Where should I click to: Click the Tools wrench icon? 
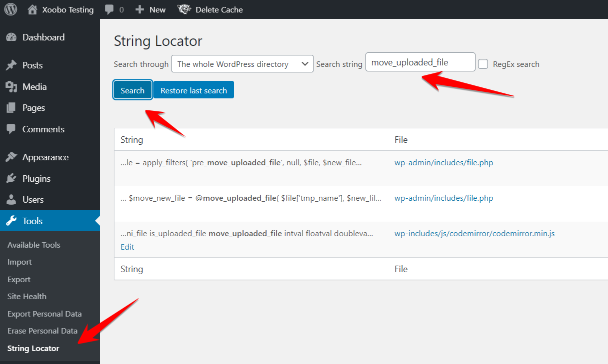click(x=11, y=221)
